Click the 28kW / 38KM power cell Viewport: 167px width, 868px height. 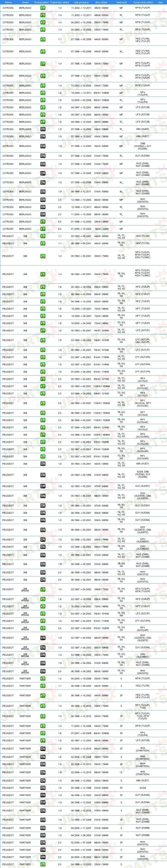[101, 222]
